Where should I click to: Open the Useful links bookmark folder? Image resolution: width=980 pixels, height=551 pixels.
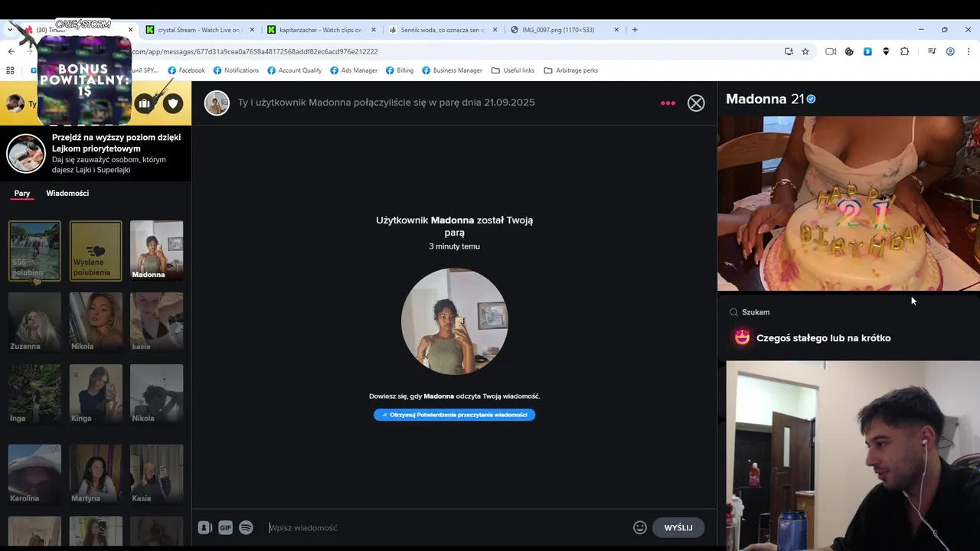[x=513, y=70]
